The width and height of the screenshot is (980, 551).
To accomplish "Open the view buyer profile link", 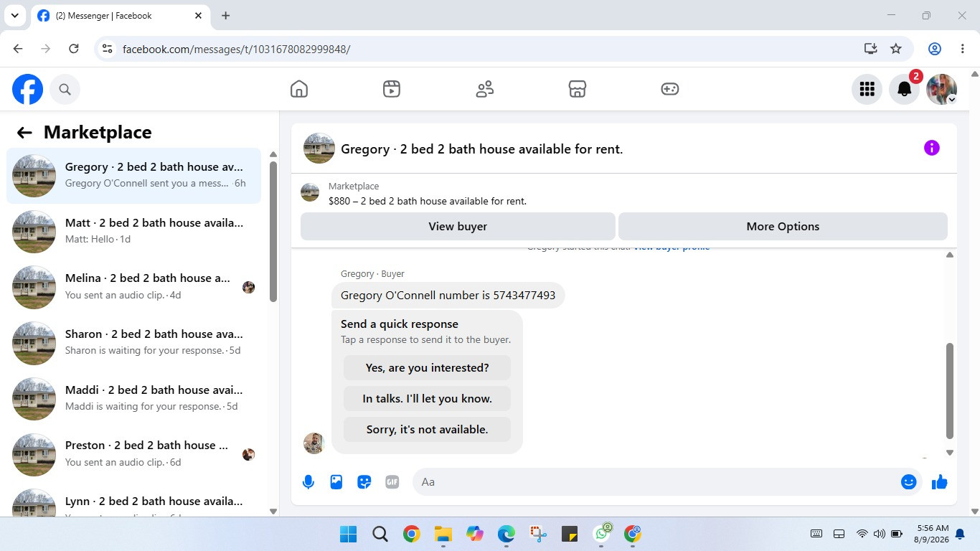I will 672,247.
